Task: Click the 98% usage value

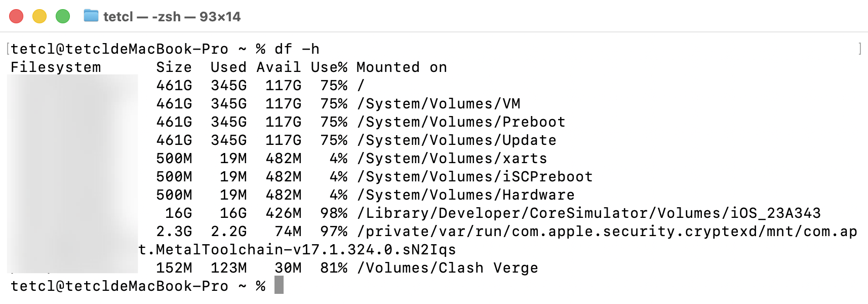Action: click(334, 213)
